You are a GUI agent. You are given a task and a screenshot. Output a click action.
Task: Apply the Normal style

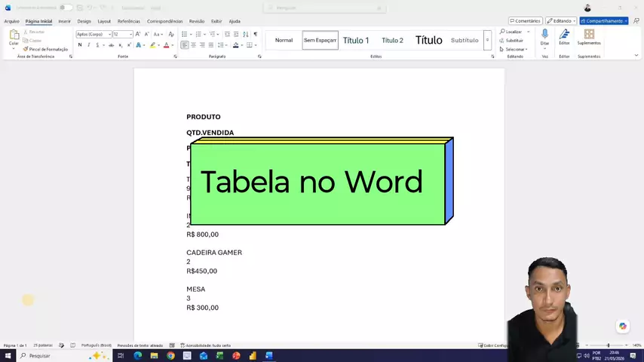click(x=284, y=40)
